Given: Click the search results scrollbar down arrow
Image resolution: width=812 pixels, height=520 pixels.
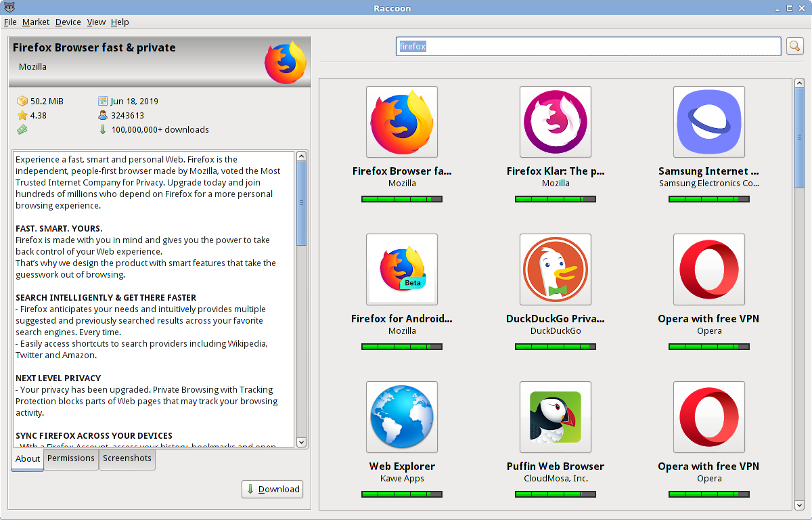Looking at the screenshot, I should [x=800, y=504].
